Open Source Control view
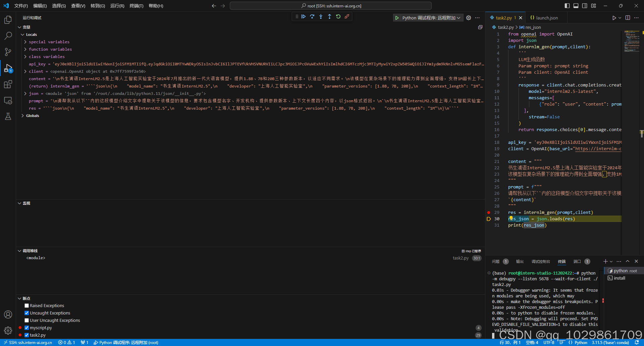Image resolution: width=644 pixels, height=346 pixels. click(x=8, y=52)
